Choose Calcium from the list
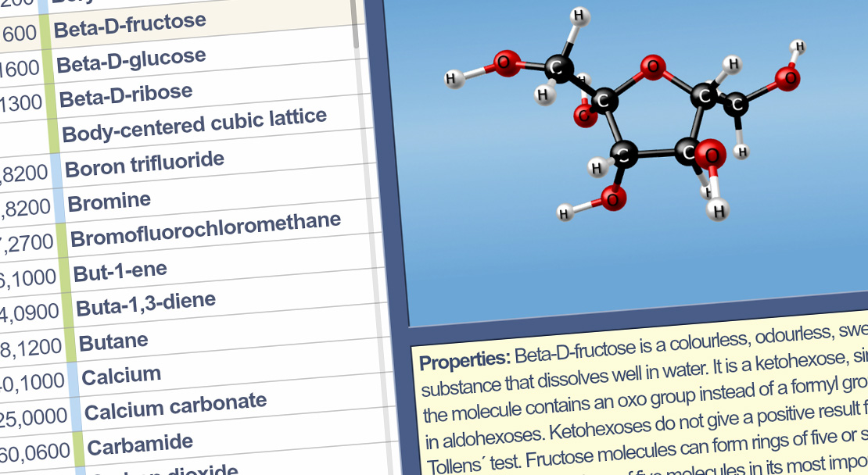868x475 pixels. [121, 376]
